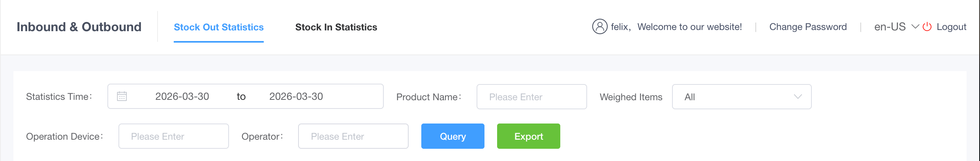The image size is (980, 161).
Task: Click the user avatar icon beside felix
Action: tap(599, 27)
